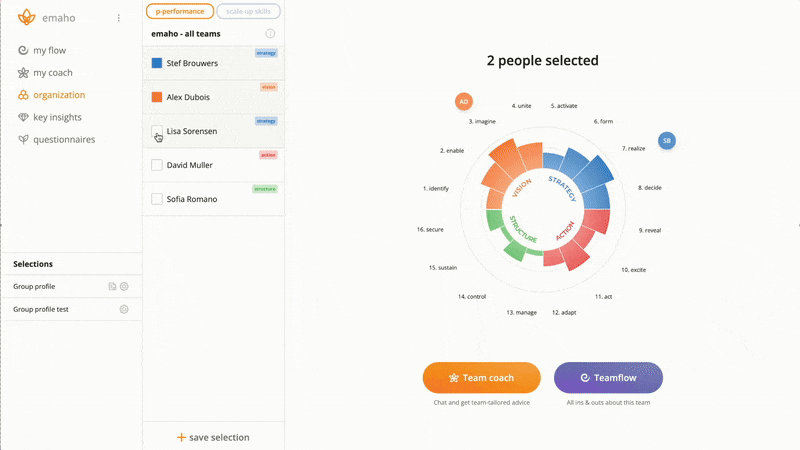This screenshot has height=450, width=800.
Task: Select the AD avatar badge on the chart
Action: [464, 102]
